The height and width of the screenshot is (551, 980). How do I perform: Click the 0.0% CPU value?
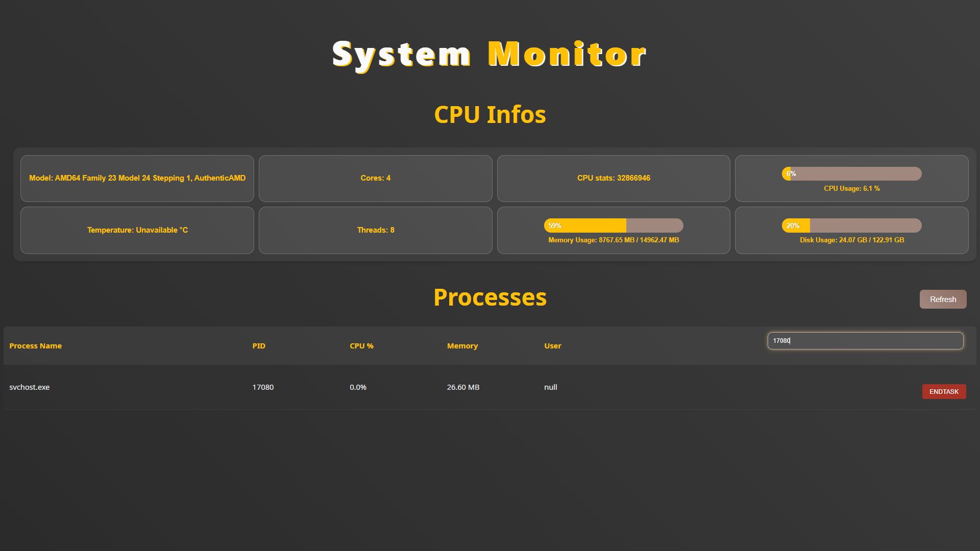[358, 387]
